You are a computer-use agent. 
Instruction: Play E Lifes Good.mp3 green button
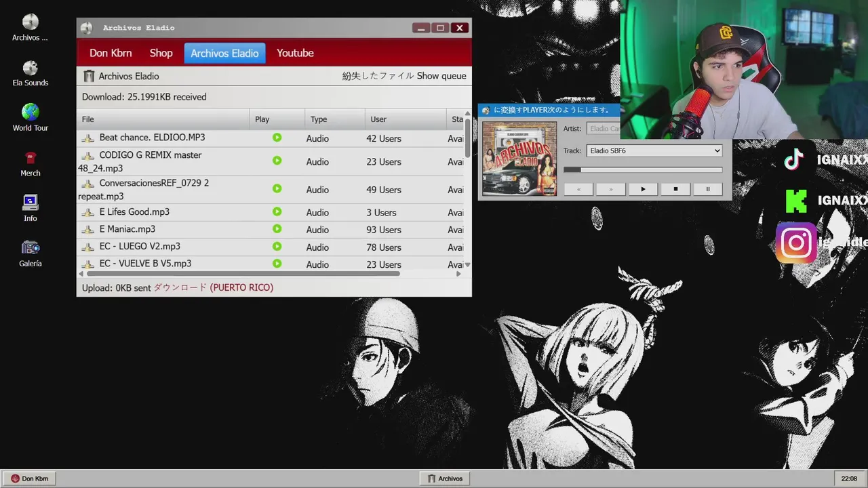(277, 212)
